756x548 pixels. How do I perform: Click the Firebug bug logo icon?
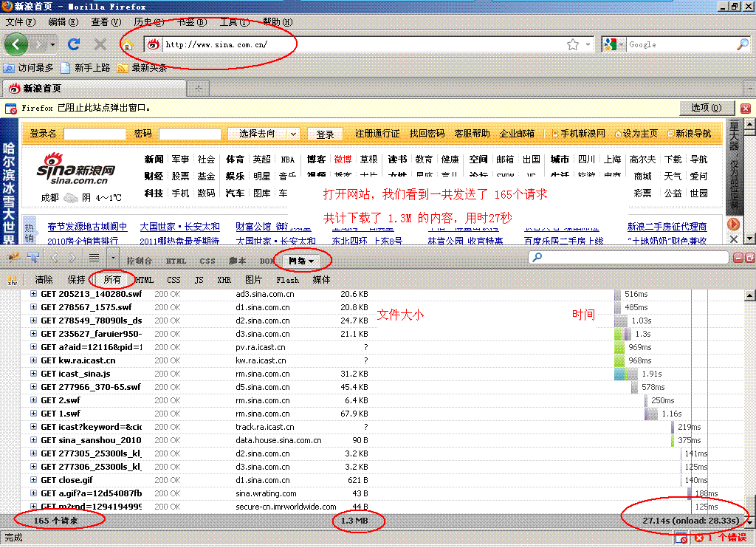(13, 258)
